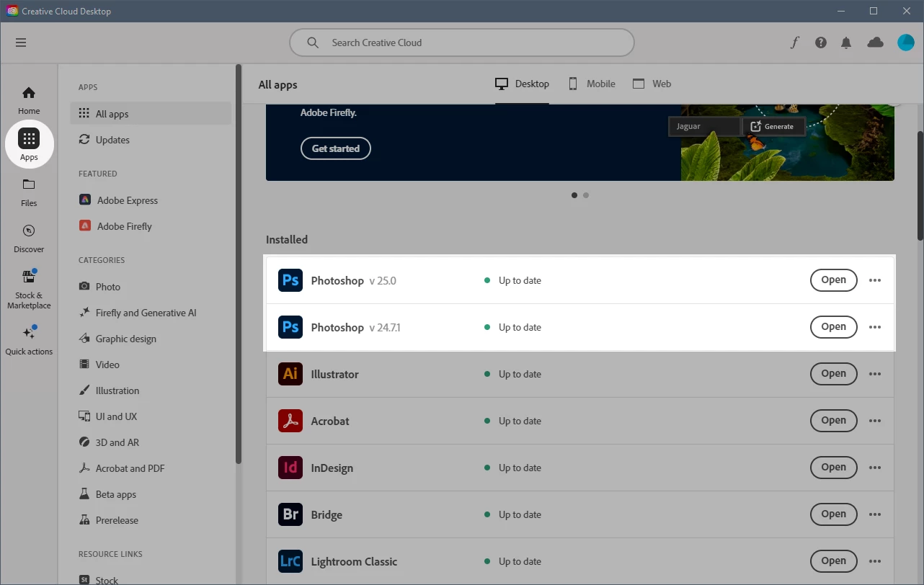Open more options for Illustrator
The height and width of the screenshot is (585, 924).
[875, 374]
